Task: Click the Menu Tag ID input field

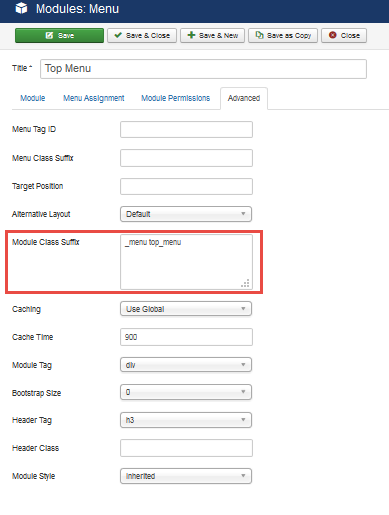Action: click(186, 129)
